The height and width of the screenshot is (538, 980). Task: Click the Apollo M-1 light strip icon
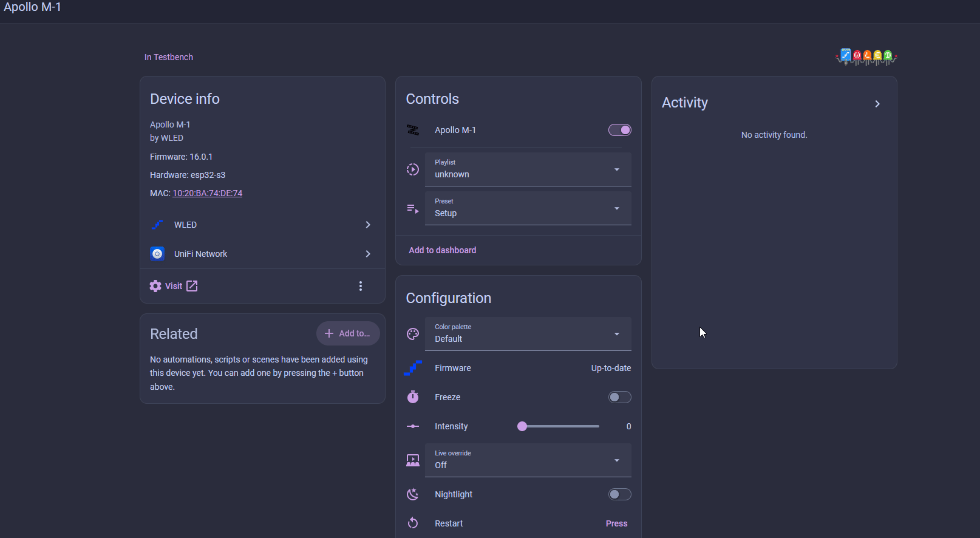tap(413, 130)
